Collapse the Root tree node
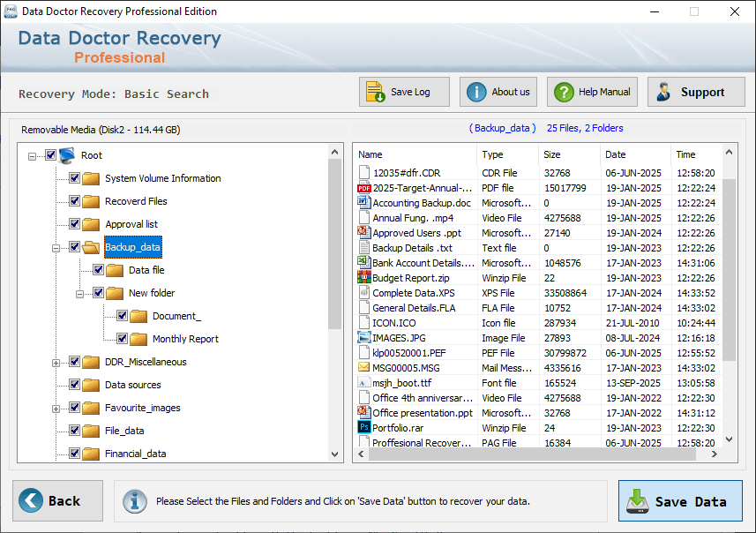 [32, 156]
